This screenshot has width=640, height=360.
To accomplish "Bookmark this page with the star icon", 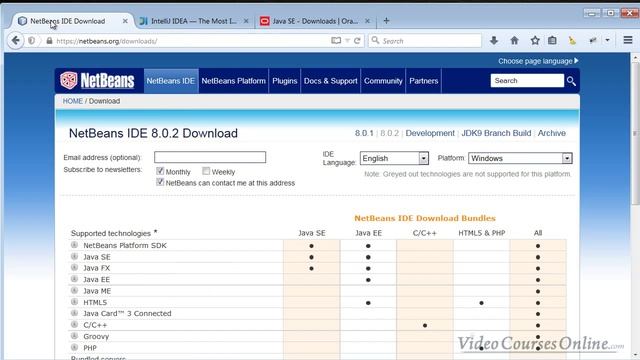I will (535, 40).
